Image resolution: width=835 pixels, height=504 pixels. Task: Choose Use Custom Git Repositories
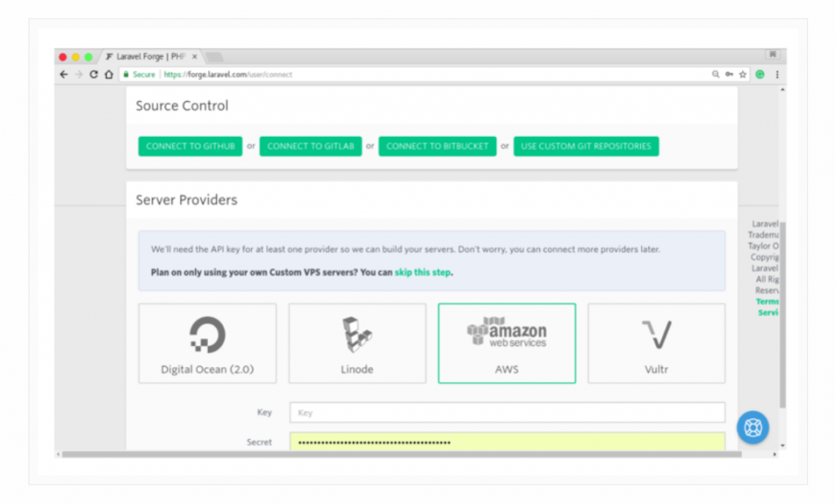[585, 146]
